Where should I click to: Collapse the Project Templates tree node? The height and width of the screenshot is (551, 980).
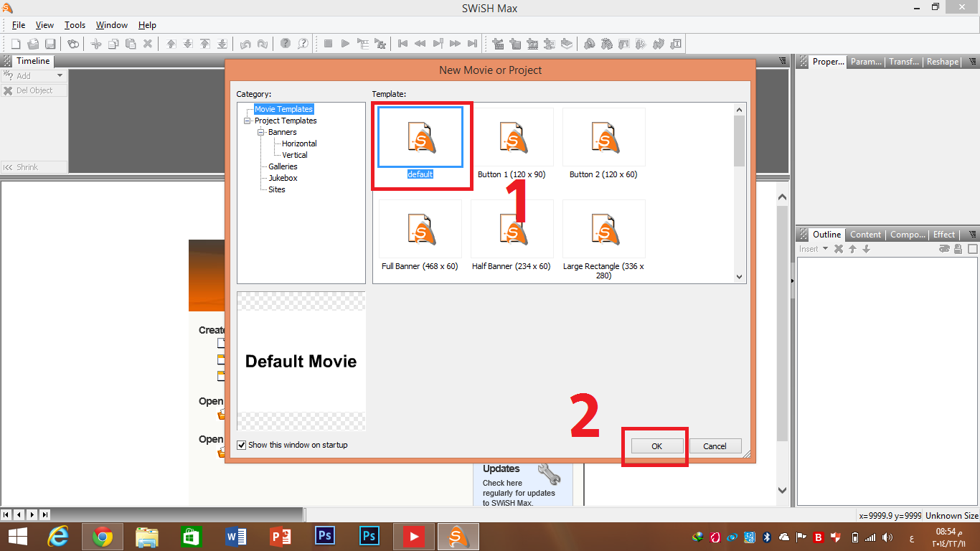248,121
